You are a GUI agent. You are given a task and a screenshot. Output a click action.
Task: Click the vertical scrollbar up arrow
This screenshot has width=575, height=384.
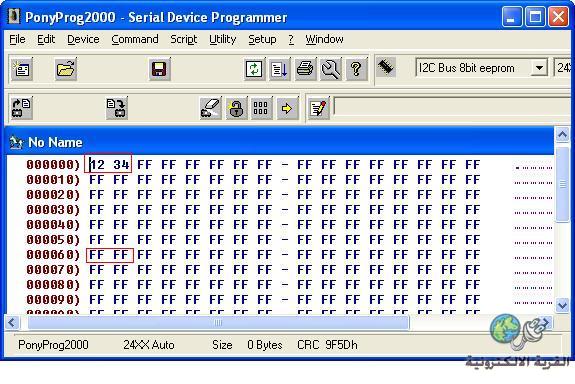click(563, 135)
